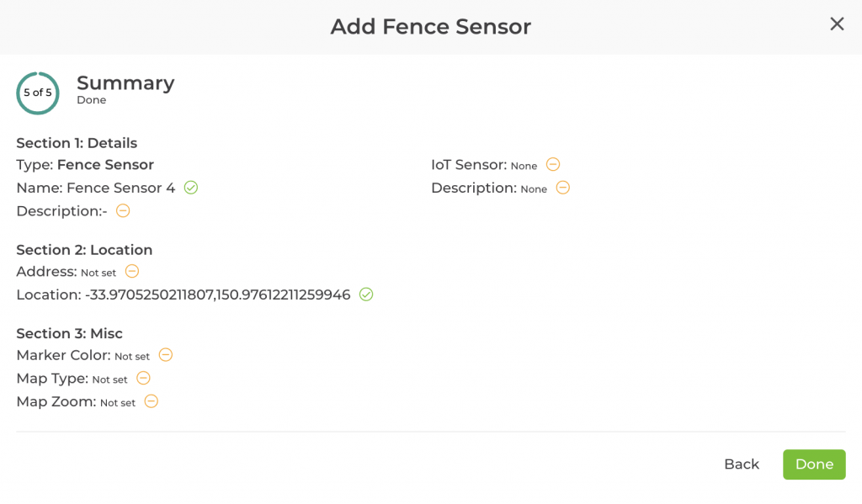The image size is (862, 504).
Task: Click the Type: Fence Sensor text
Action: coord(85,165)
